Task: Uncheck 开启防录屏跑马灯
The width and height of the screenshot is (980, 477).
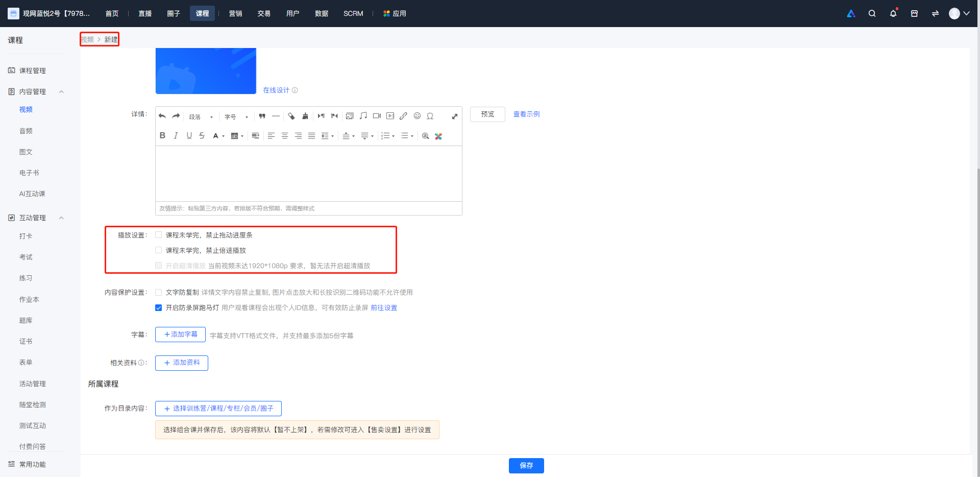Action: click(x=159, y=307)
